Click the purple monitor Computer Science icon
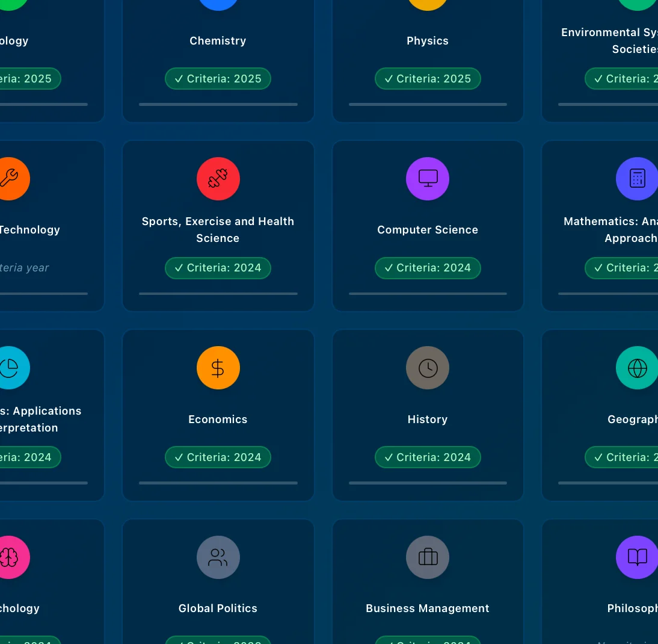This screenshot has height=644, width=658. (428, 179)
